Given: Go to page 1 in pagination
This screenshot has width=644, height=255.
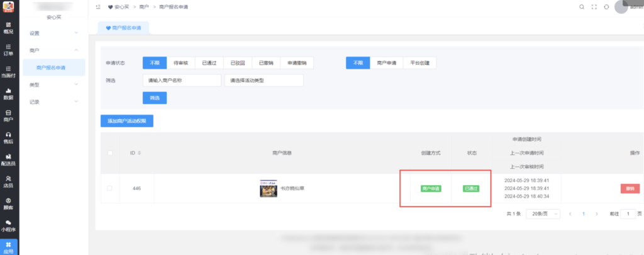Looking at the screenshot, I should point(583,214).
